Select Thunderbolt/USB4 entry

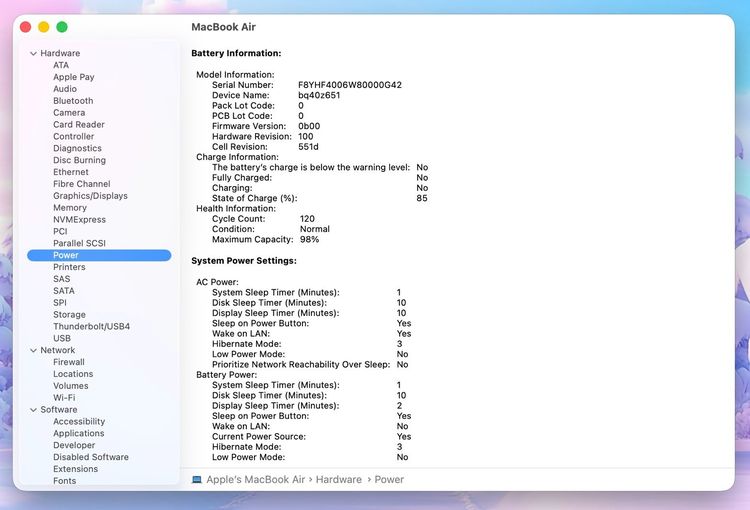click(x=91, y=326)
